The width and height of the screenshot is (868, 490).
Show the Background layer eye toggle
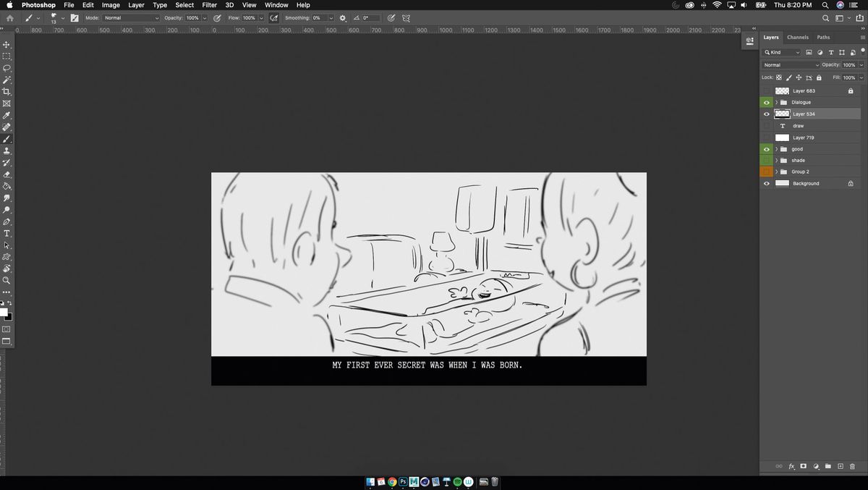coord(767,183)
